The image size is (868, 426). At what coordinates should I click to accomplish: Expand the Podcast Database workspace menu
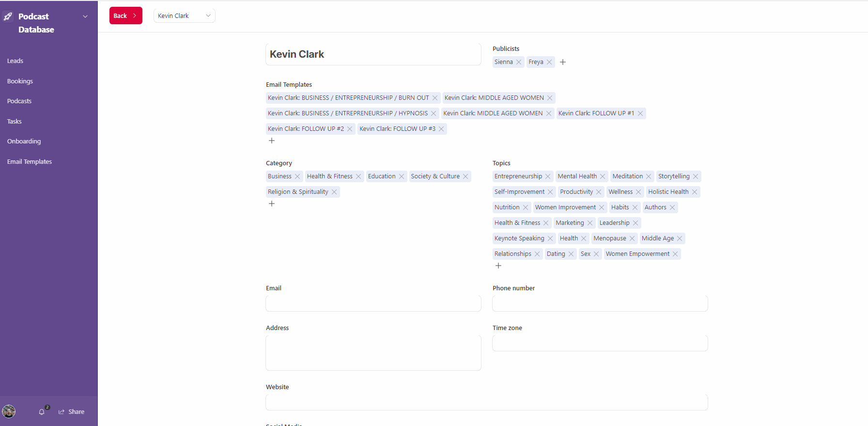tap(85, 16)
